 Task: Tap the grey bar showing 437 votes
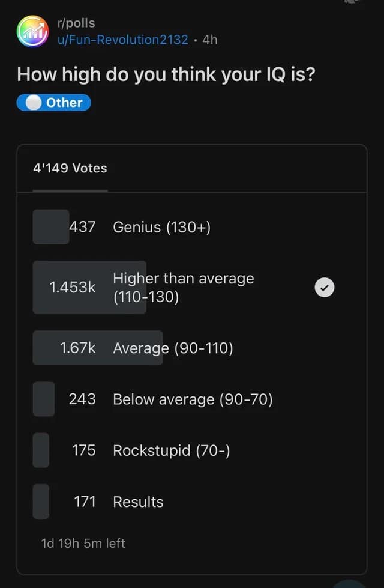pos(51,227)
